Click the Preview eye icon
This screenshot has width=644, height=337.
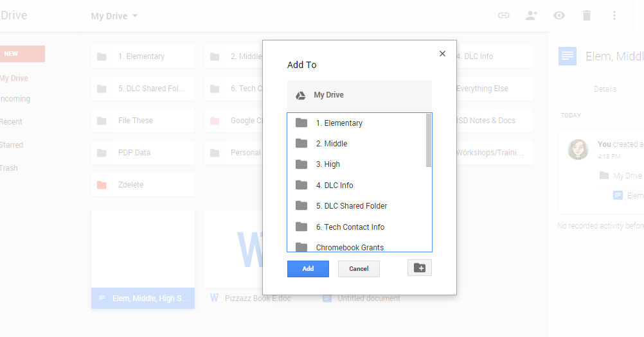coord(559,15)
